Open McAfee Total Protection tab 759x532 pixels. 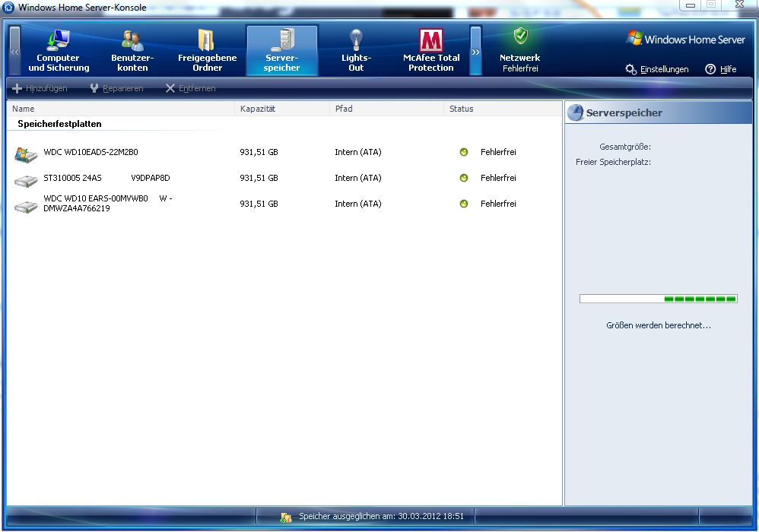click(x=430, y=51)
